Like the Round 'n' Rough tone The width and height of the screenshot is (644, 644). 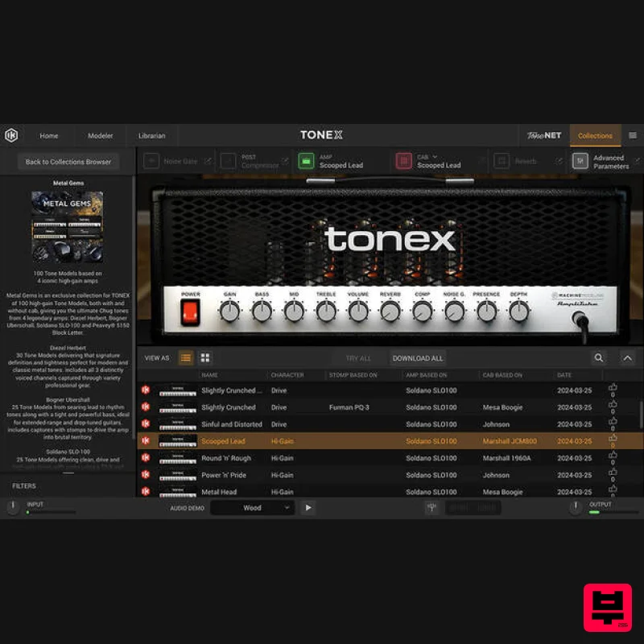tap(613, 455)
